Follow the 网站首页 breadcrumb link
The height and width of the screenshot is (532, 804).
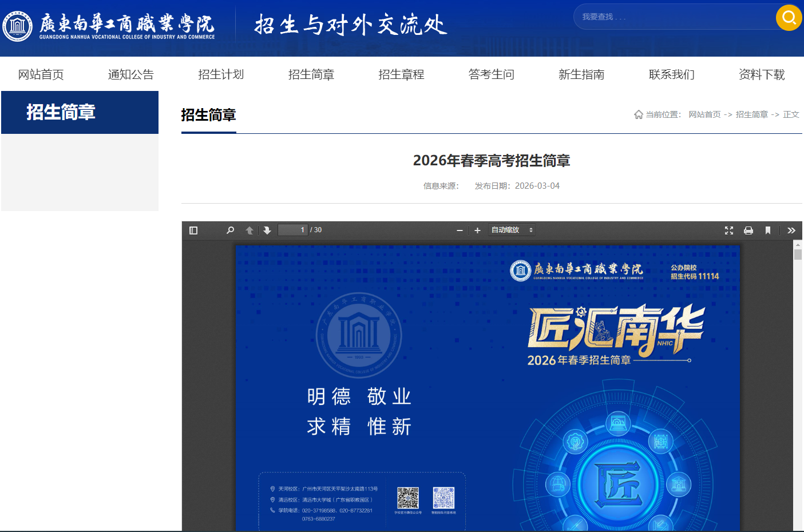coord(704,114)
